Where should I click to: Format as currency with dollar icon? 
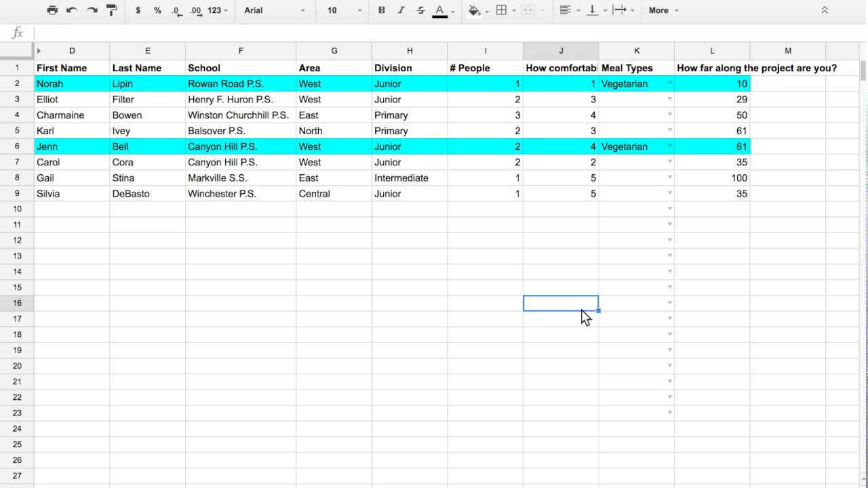pyautogui.click(x=138, y=10)
